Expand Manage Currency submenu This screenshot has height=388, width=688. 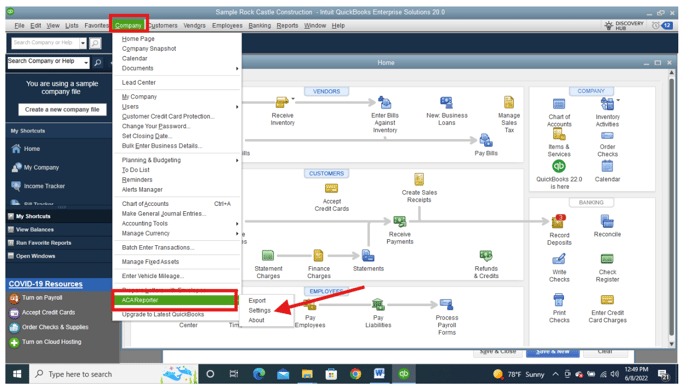coord(237,234)
